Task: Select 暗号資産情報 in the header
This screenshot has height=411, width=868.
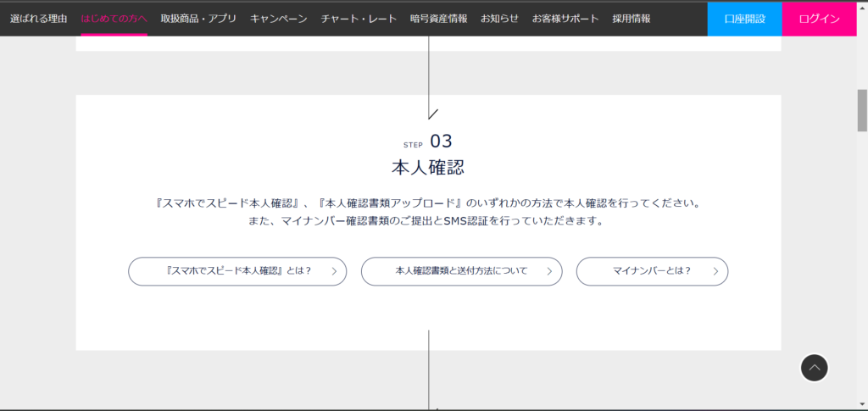Action: click(x=438, y=19)
